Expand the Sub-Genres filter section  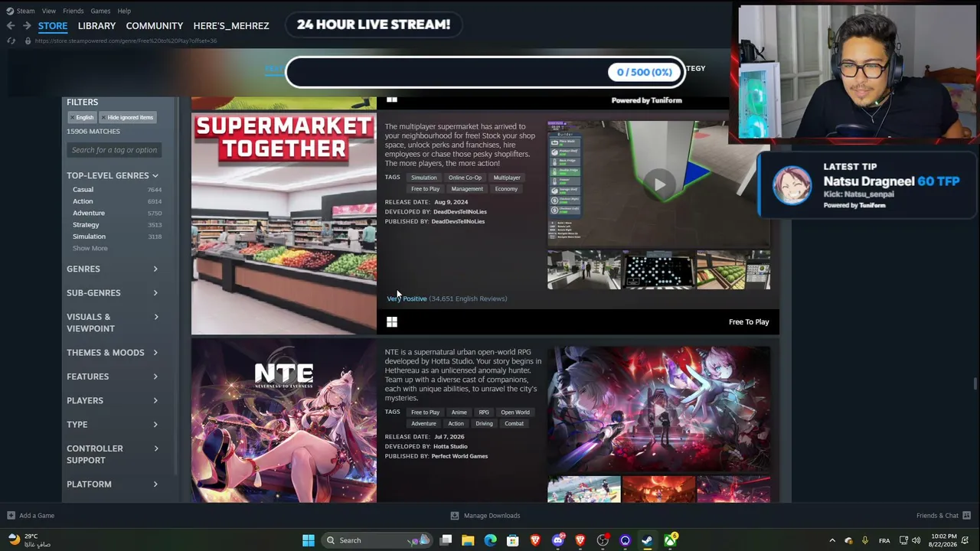pos(113,293)
